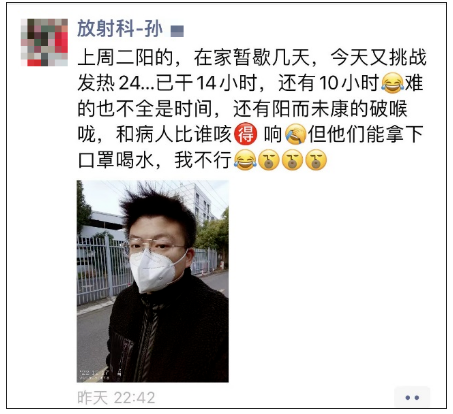Tap the laughing-tears emoji after 还有10小时
Viewport: 453px width, 414px height.
click(x=392, y=83)
